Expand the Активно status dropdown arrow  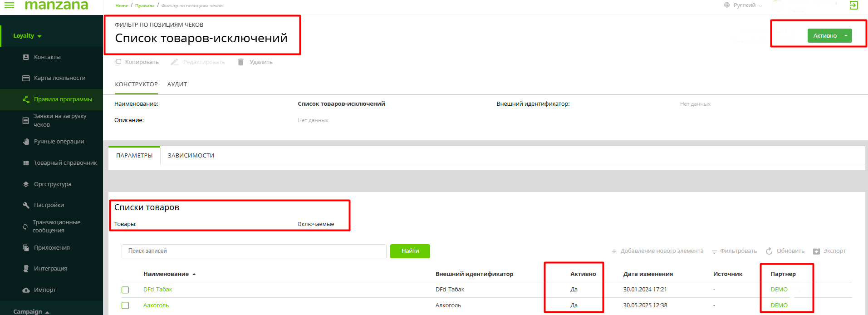coord(846,36)
